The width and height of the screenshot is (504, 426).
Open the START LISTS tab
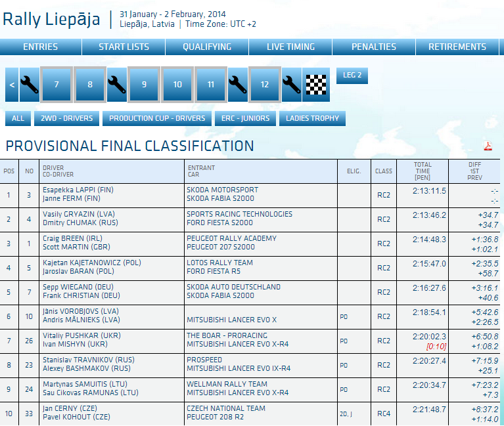124,47
